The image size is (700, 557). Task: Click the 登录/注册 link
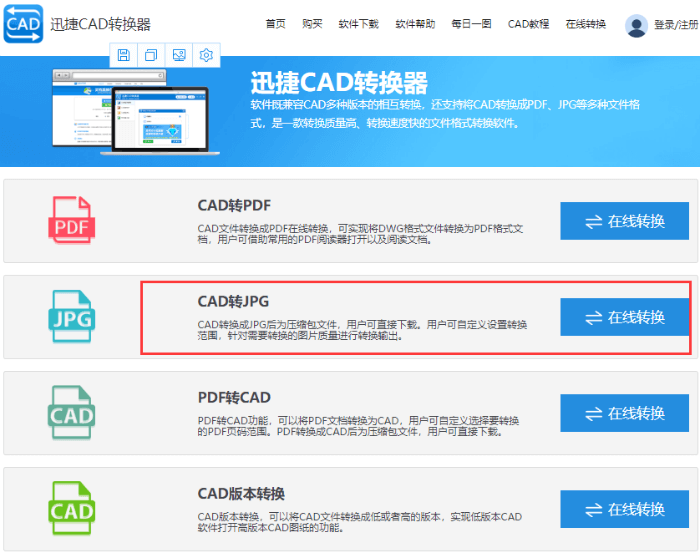(x=676, y=25)
